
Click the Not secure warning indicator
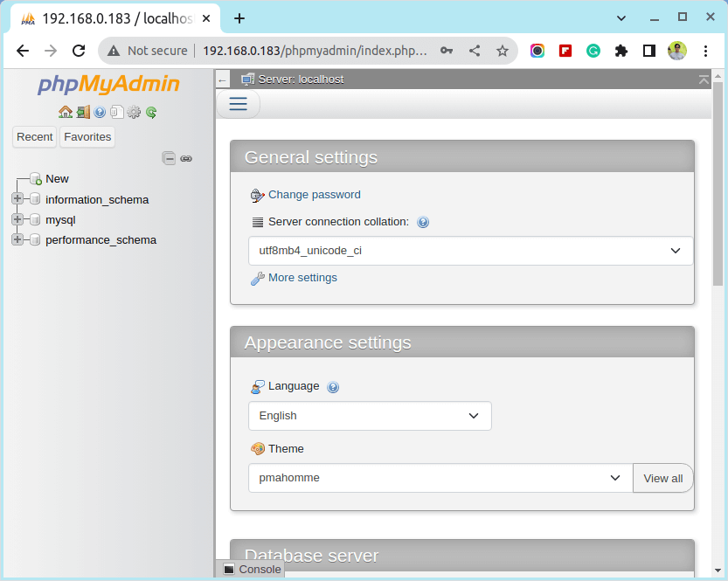pos(147,51)
